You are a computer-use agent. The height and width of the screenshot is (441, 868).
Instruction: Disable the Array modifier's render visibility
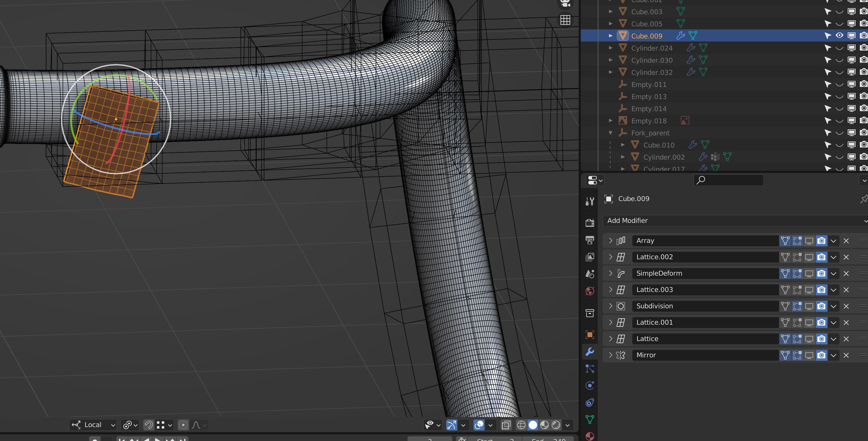(x=821, y=240)
